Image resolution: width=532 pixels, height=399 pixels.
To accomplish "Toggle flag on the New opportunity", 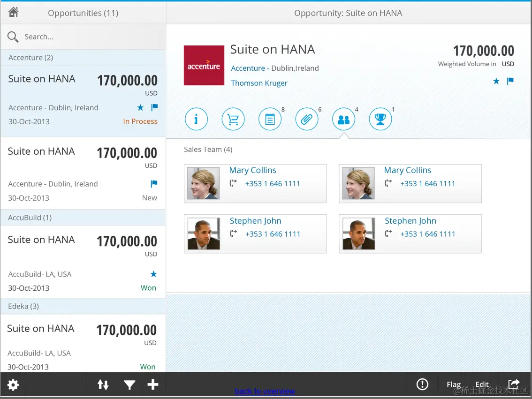I will point(154,184).
